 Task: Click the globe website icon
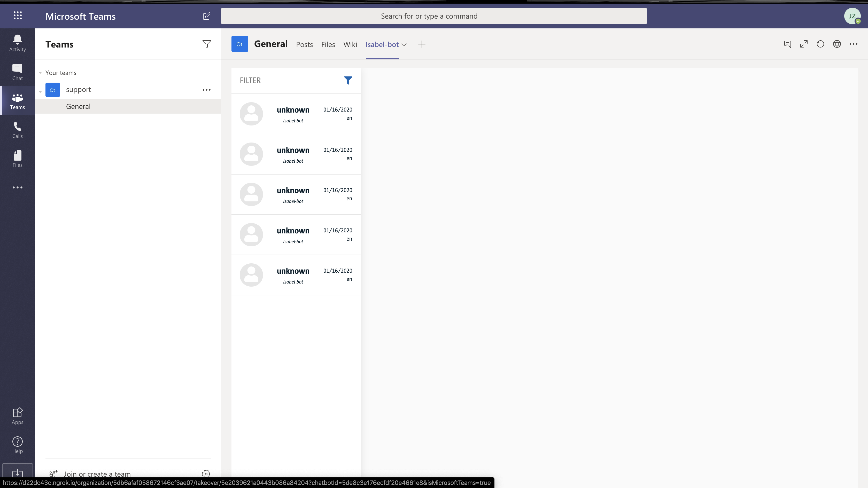tap(837, 44)
